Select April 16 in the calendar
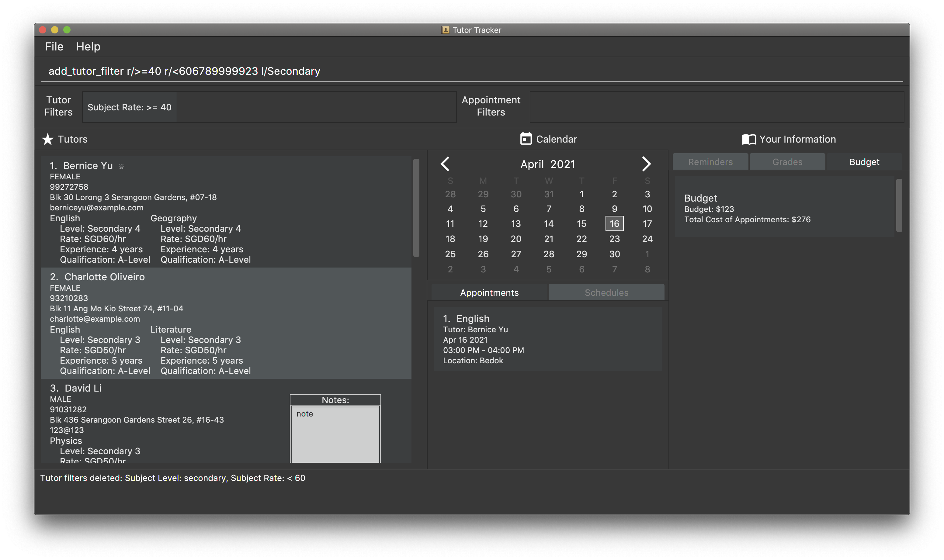This screenshot has width=944, height=560. tap(614, 223)
